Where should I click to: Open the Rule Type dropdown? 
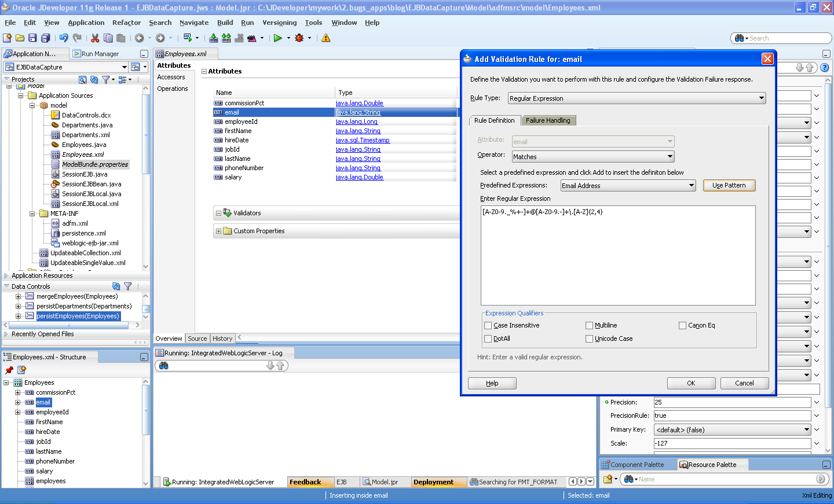[635, 98]
